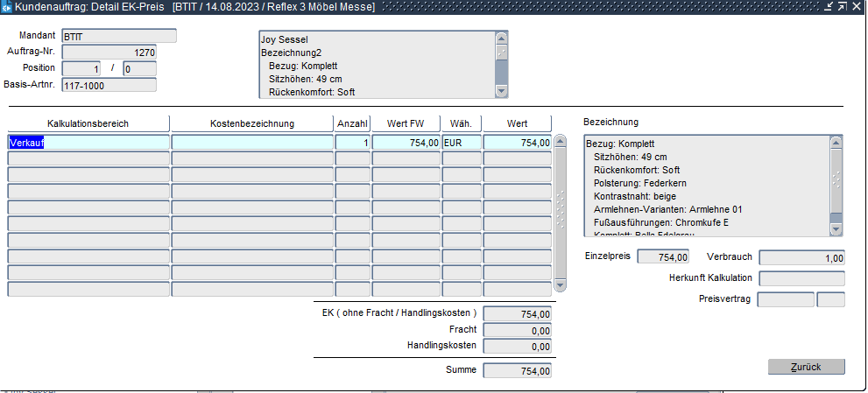
Task: Click the Auftrag-Nr. field showing 1270
Action: 108,53
